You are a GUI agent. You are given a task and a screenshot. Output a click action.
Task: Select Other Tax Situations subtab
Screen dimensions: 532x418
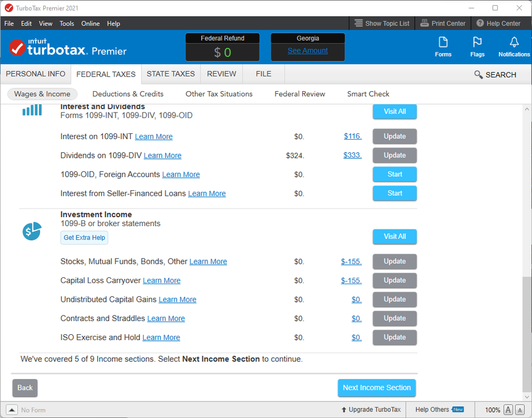[x=219, y=94]
